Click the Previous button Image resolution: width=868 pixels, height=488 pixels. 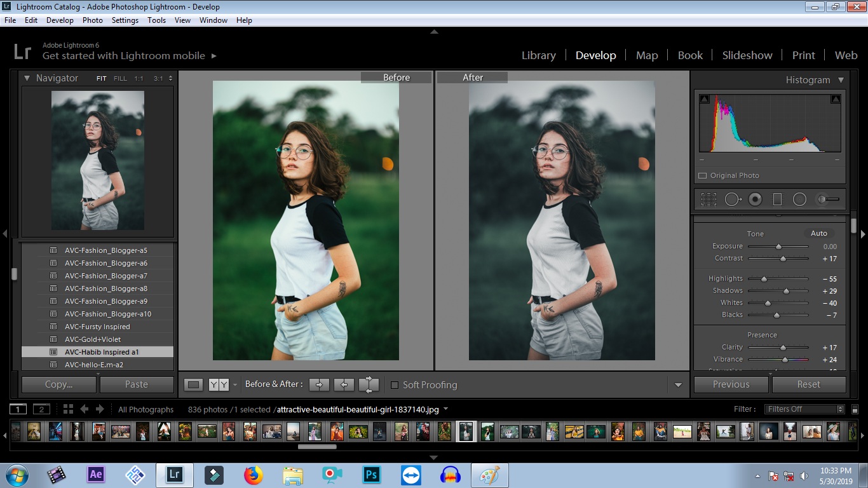coord(731,384)
